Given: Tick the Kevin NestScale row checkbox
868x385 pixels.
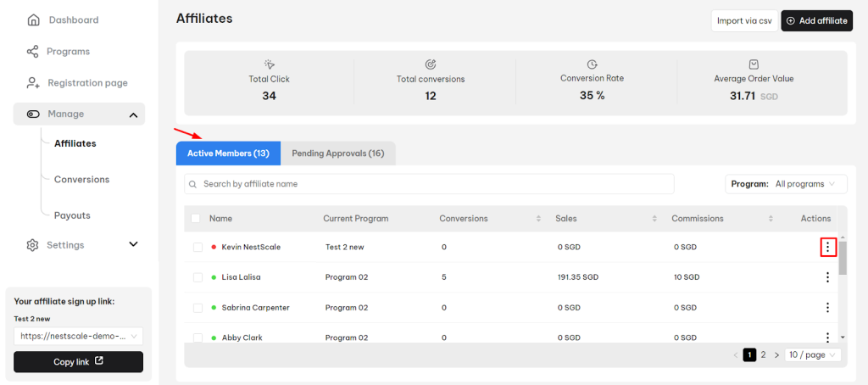Looking at the screenshot, I should pyautogui.click(x=198, y=247).
